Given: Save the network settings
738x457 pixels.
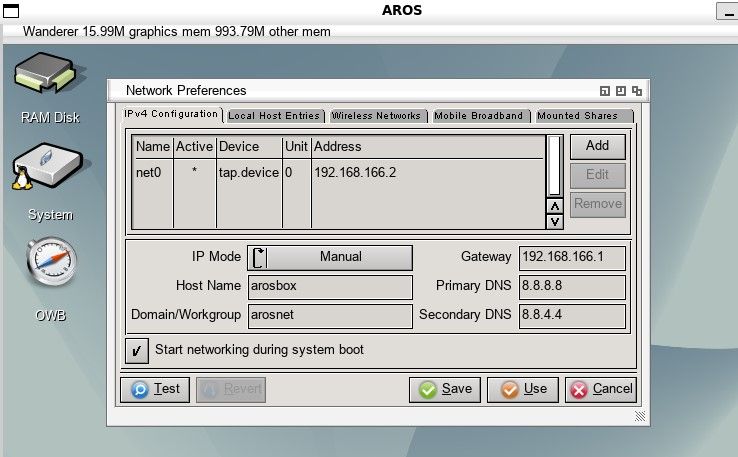Looking at the screenshot, I should (x=445, y=390).
